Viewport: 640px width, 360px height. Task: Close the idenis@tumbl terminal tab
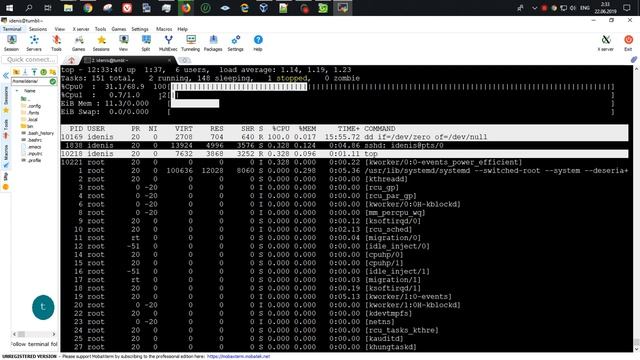click(x=169, y=60)
